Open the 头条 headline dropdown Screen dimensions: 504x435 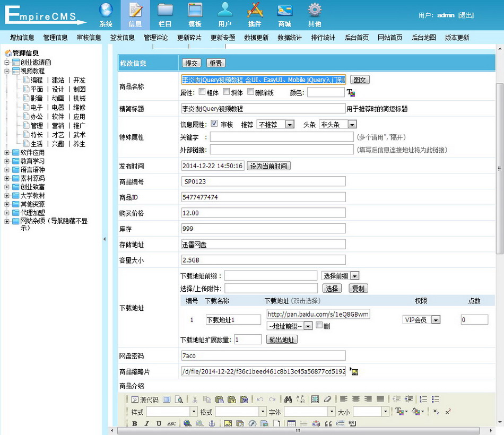tap(338, 125)
